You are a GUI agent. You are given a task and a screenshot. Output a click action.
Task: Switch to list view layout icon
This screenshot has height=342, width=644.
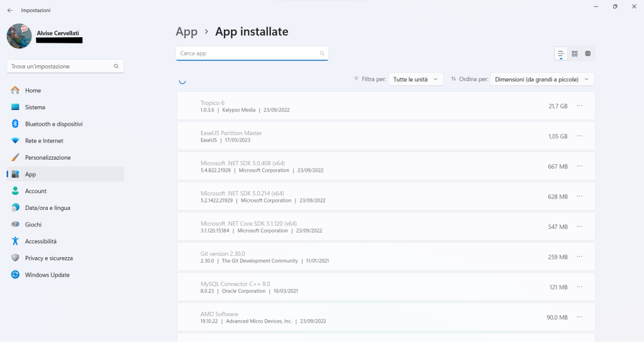pyautogui.click(x=561, y=54)
